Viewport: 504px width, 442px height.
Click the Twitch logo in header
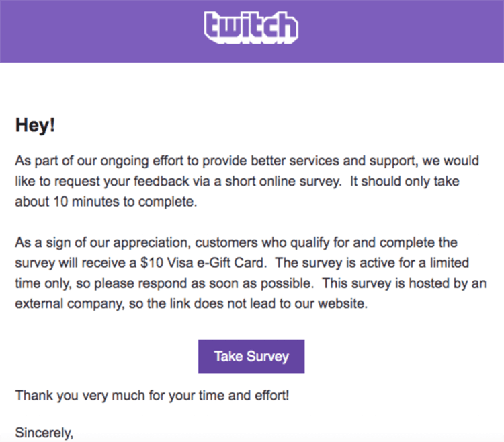(251, 28)
